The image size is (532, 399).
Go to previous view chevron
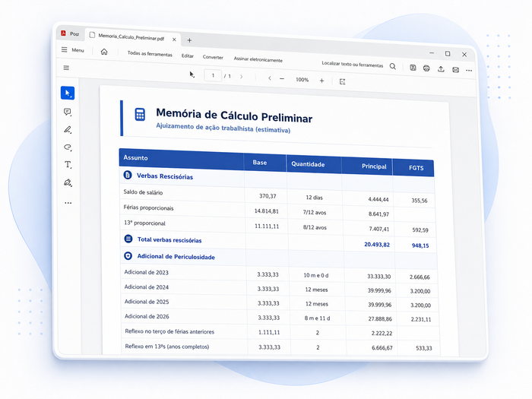(269, 78)
